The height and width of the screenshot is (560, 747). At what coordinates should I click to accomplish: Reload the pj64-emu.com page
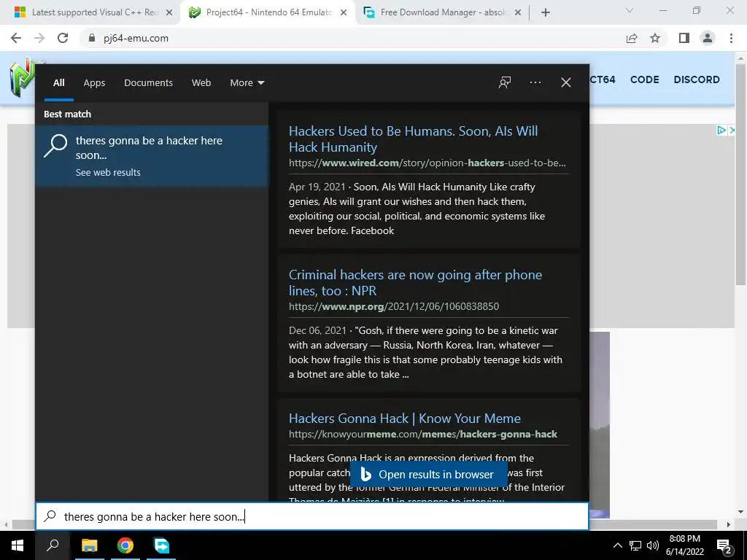click(63, 38)
